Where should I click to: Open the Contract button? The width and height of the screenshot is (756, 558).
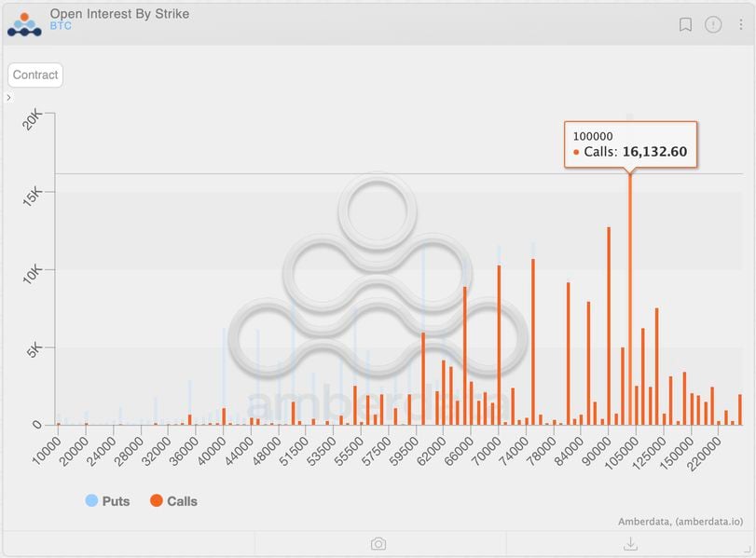pyautogui.click(x=35, y=75)
